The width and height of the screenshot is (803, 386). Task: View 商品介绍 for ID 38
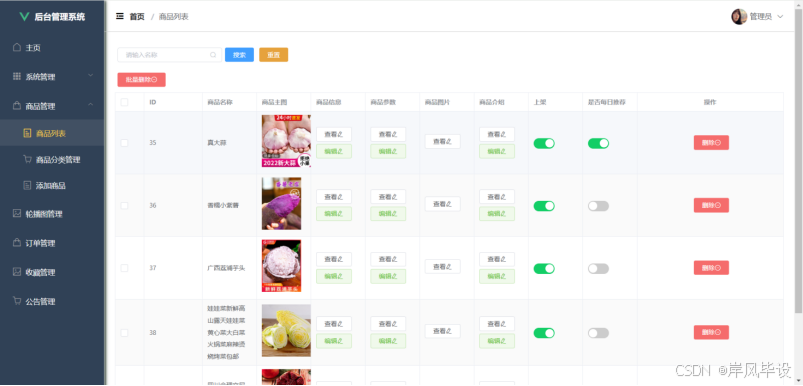pyautogui.click(x=497, y=324)
